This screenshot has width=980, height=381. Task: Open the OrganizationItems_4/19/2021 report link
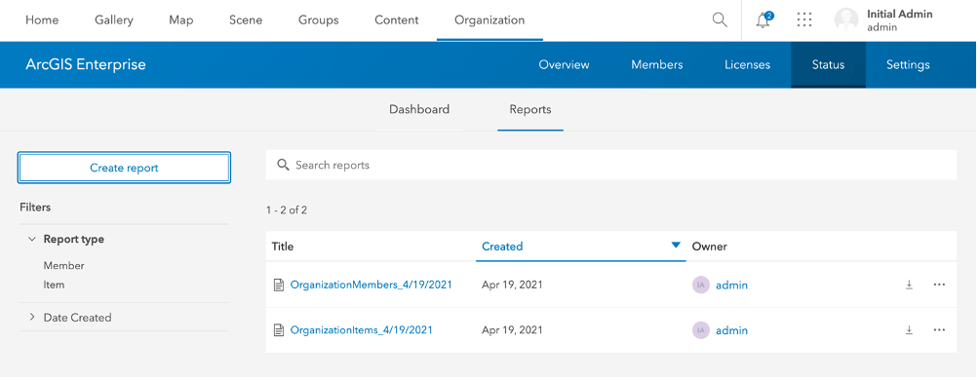pos(361,329)
